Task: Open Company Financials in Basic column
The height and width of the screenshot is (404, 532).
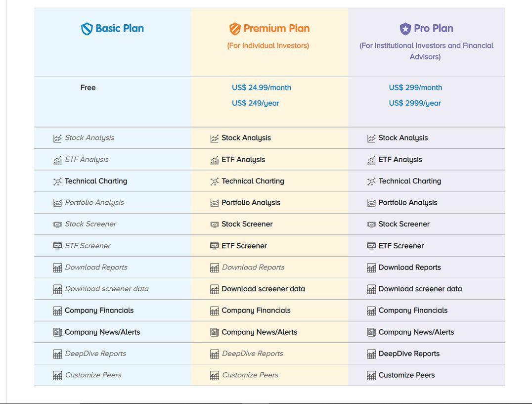Action: pos(99,311)
